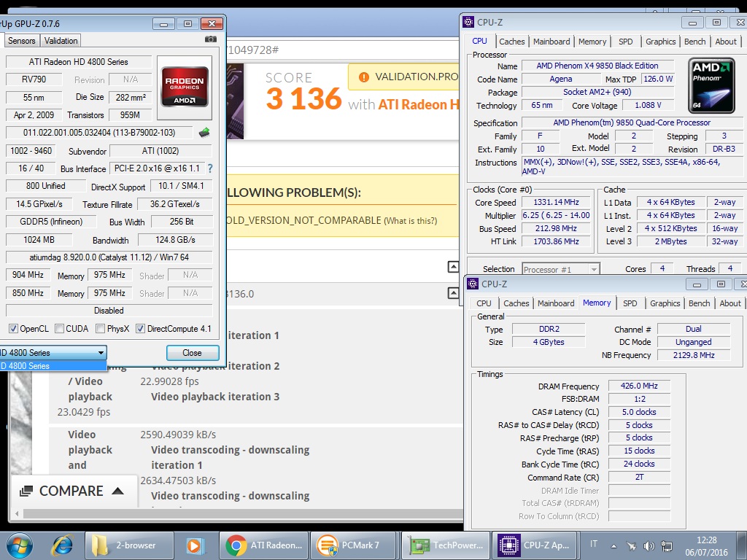Screen dimensions: 747x560
Task: Click the Close button in GPU-Z
Action: 193,353
